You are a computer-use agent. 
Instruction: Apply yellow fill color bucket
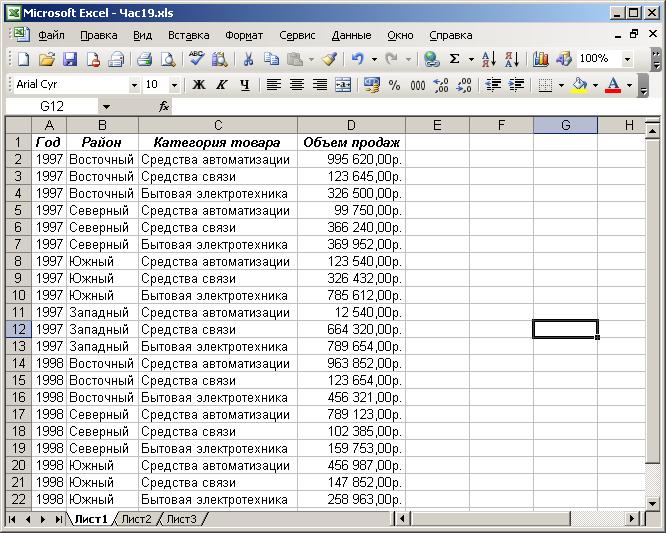580,85
